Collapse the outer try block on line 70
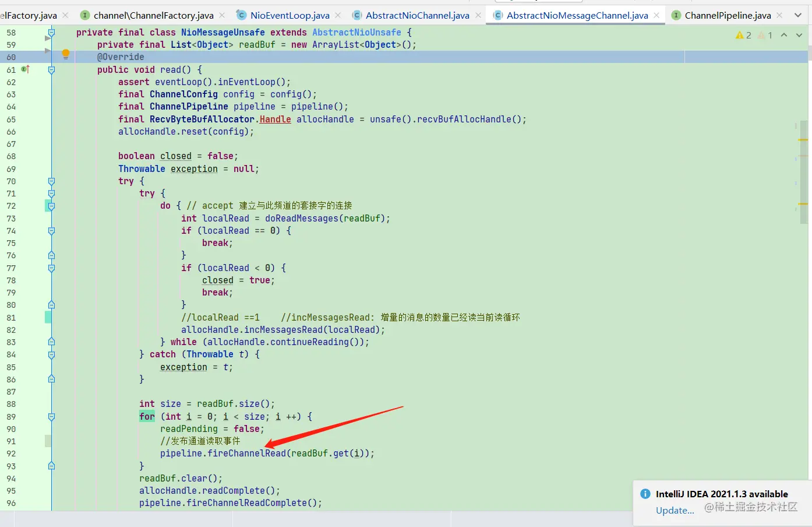The width and height of the screenshot is (812, 527). tap(51, 181)
